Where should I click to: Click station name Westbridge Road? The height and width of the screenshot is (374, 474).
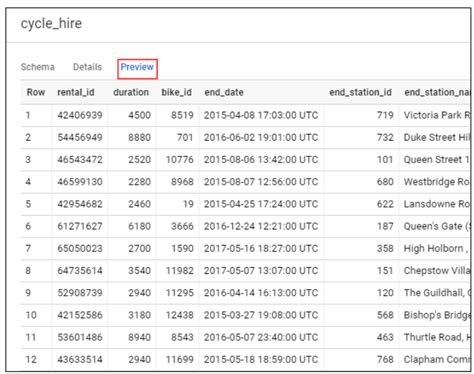coord(437,182)
